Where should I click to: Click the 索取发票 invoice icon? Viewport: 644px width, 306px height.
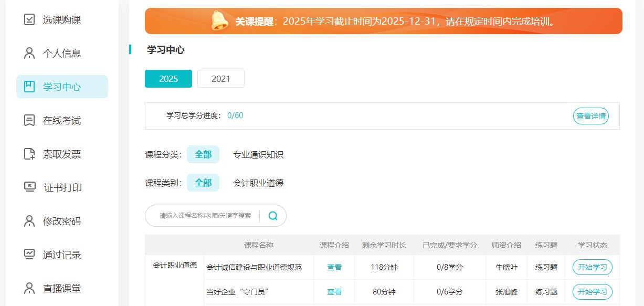pos(29,154)
